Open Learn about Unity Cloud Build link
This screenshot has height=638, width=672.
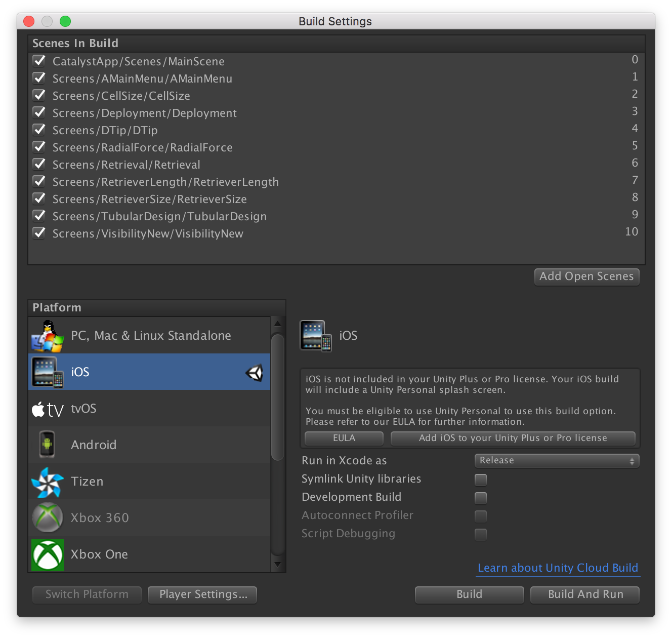[x=558, y=568]
